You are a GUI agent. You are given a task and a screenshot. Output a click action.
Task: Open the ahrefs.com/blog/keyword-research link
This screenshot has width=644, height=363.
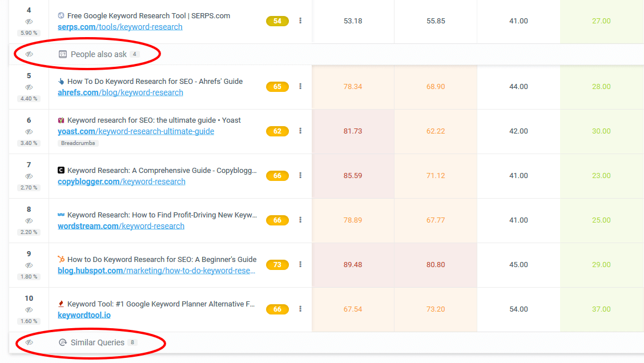click(120, 92)
